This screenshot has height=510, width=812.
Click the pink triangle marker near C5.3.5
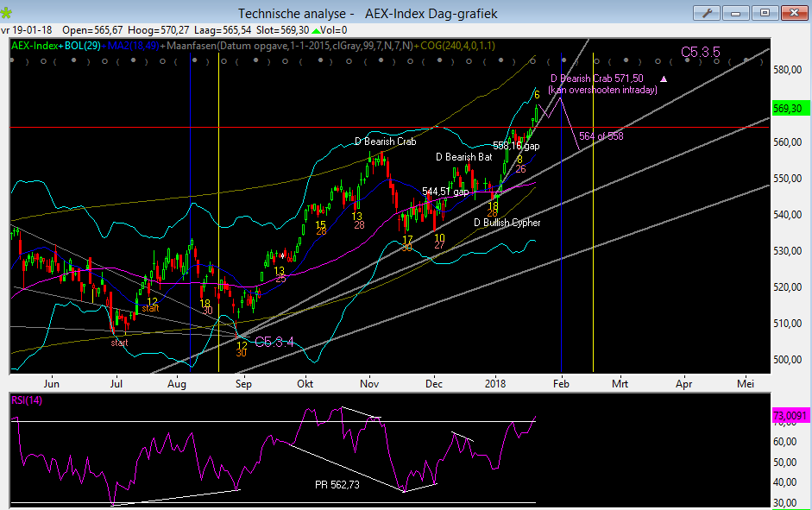pos(676,79)
